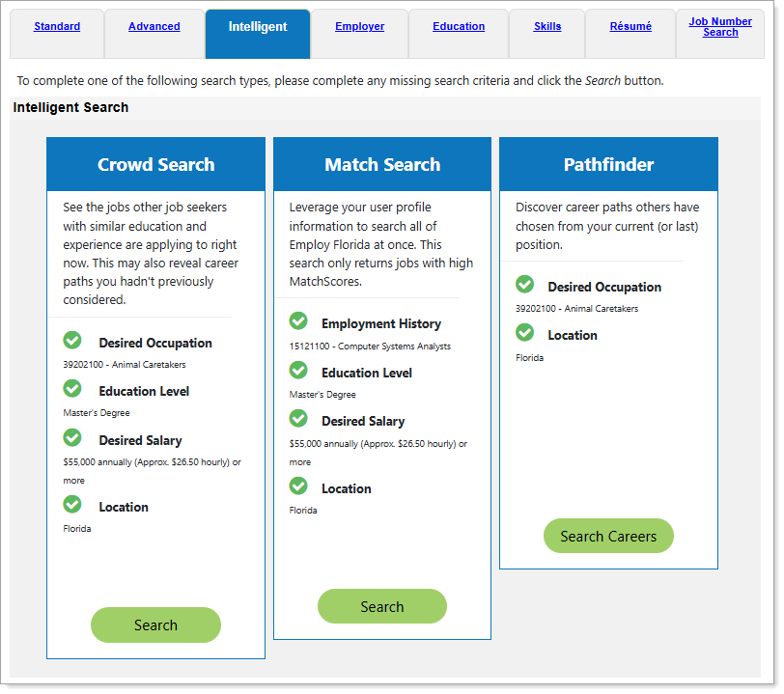Go to the Education tab
The image size is (784, 694).
tap(459, 27)
